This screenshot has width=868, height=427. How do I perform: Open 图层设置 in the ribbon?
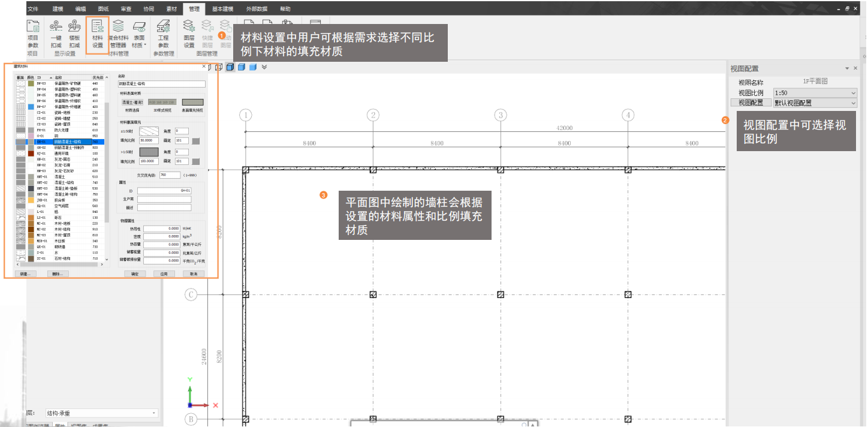189,34
